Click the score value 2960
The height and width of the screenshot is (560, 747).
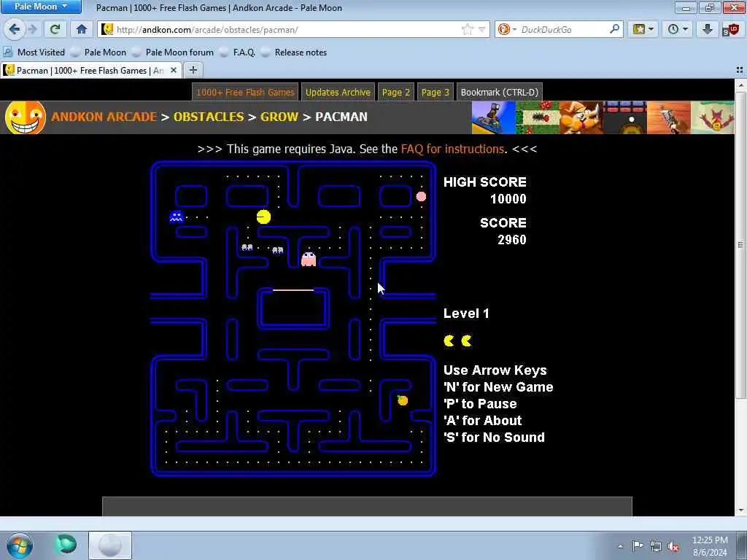point(512,240)
